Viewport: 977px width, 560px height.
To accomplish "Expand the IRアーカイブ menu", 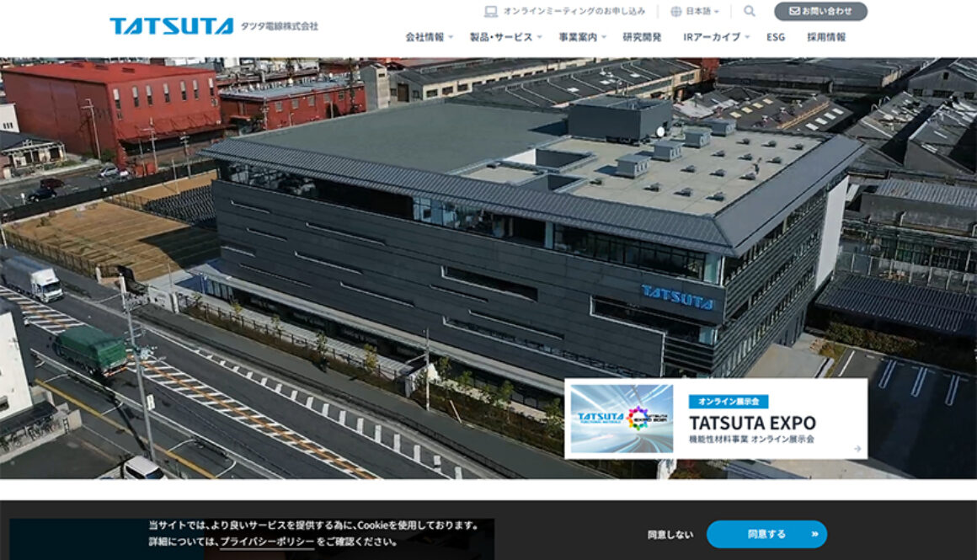I will point(716,37).
